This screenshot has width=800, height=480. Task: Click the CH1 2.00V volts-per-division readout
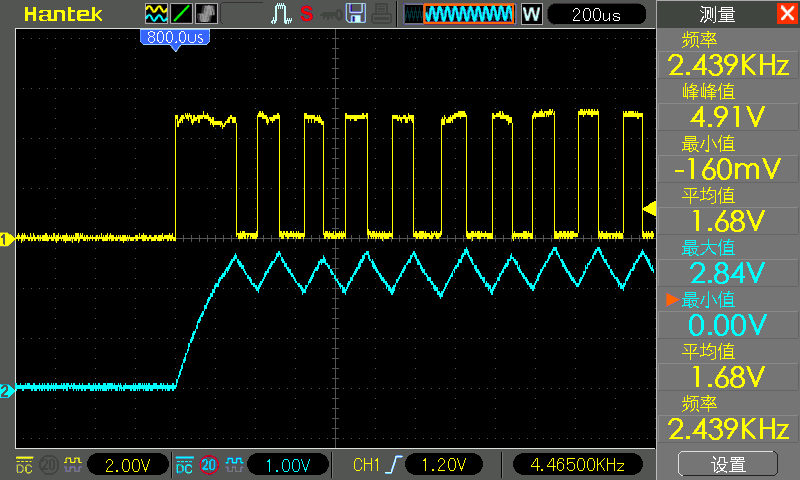(x=128, y=465)
